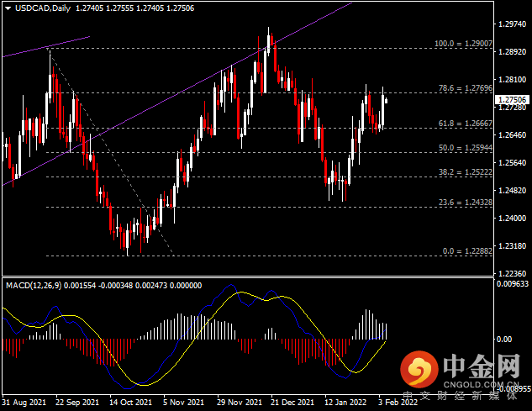
Task: Click date label 29 Nov 2021
Action: (x=240, y=403)
